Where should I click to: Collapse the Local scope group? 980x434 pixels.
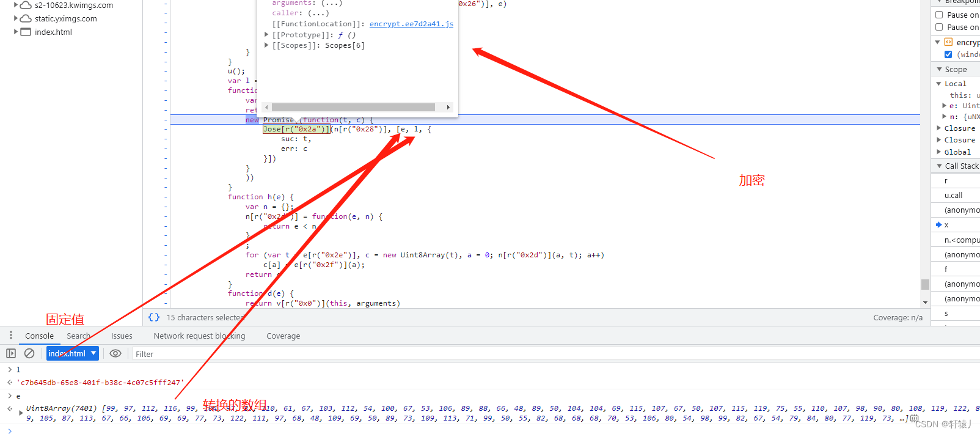(939, 84)
